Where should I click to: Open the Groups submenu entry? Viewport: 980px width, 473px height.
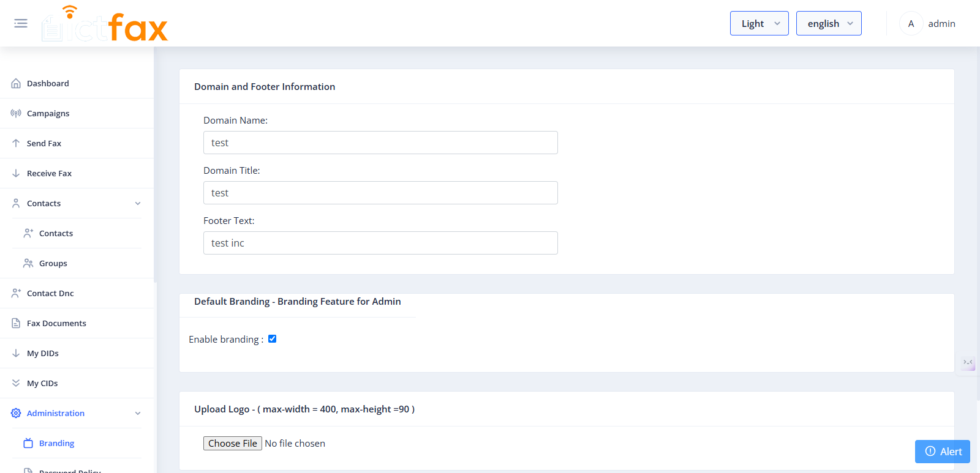point(77,263)
